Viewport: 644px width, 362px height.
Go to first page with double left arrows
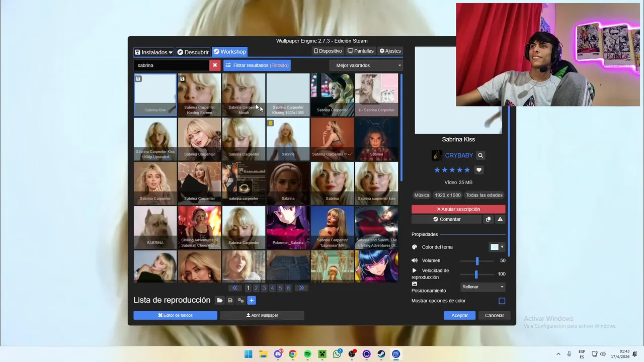coord(235,288)
